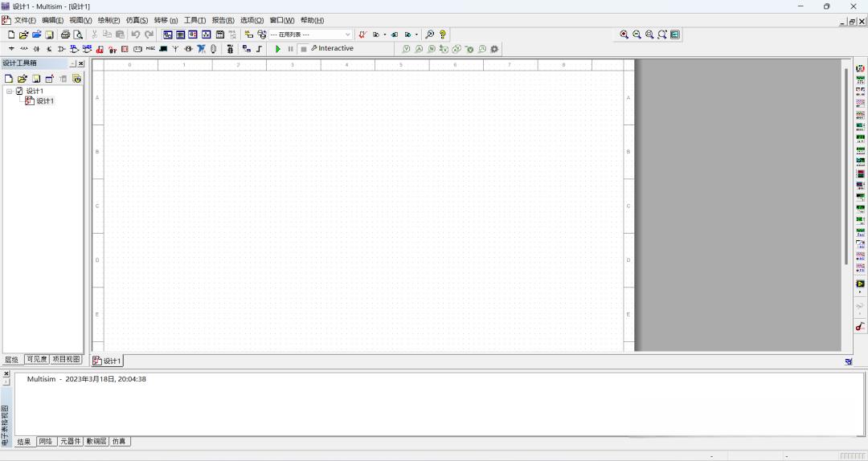Place a diode component
This screenshot has height=461, width=868.
(x=36, y=49)
